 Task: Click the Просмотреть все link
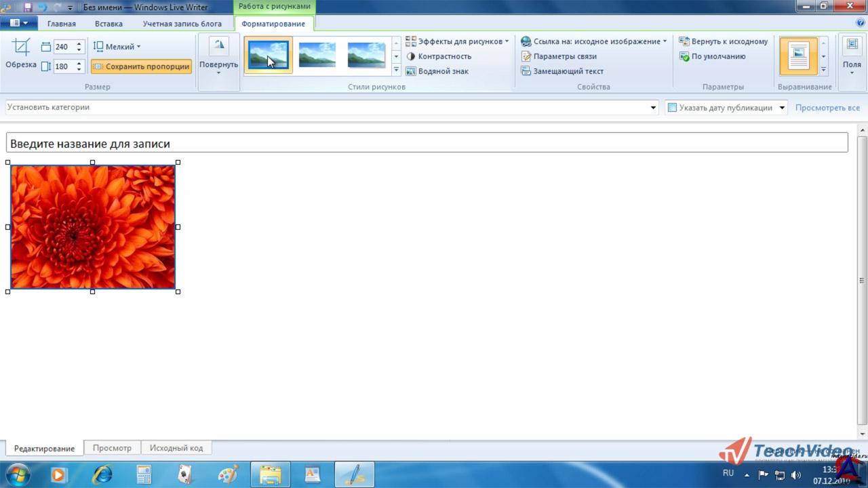tap(827, 108)
